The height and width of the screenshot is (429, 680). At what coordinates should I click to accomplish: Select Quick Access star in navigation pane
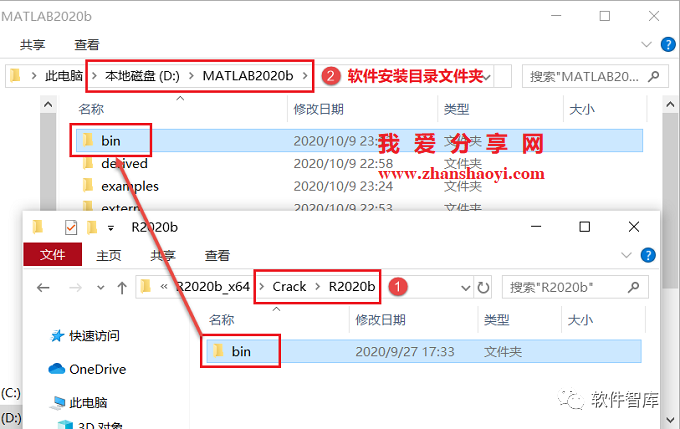57,336
